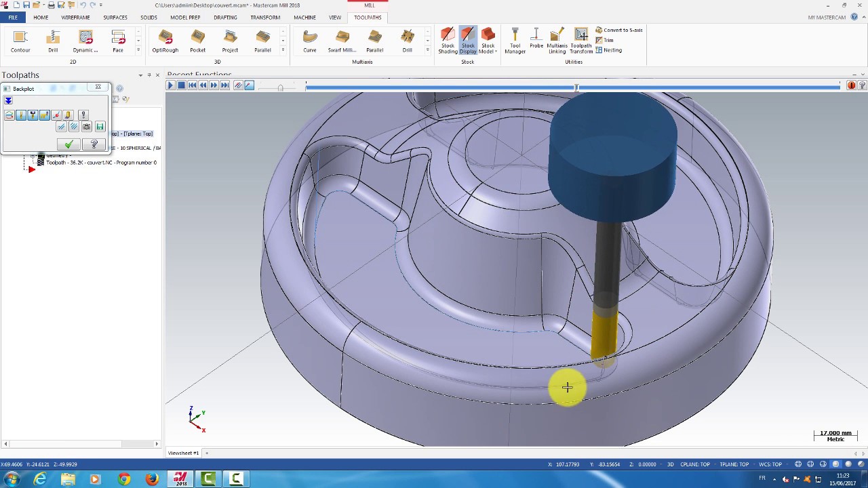868x488 pixels.
Task: Toggle display rapid moves in Backplot
Action: point(44,115)
